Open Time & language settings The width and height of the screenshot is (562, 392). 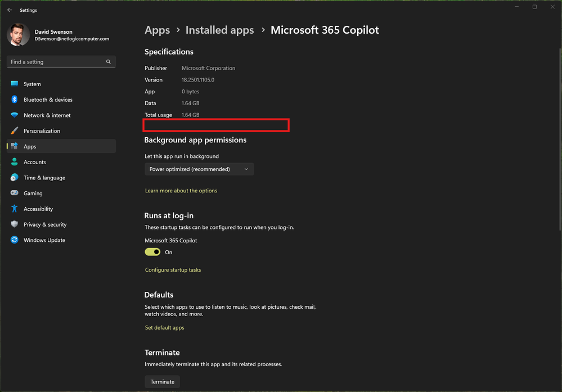click(61, 178)
